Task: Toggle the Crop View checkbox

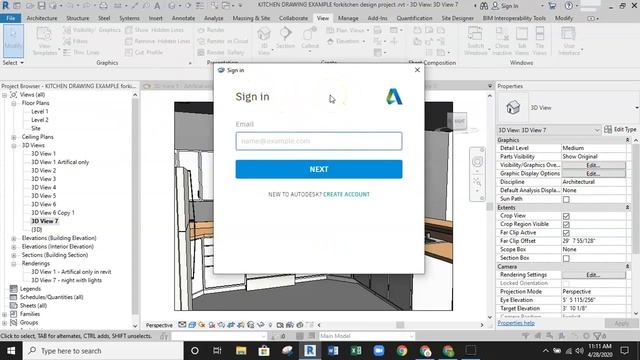Action: pos(566,216)
